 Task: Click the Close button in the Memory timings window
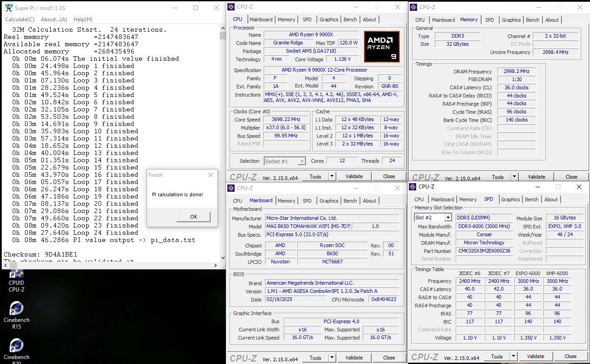pos(571,177)
